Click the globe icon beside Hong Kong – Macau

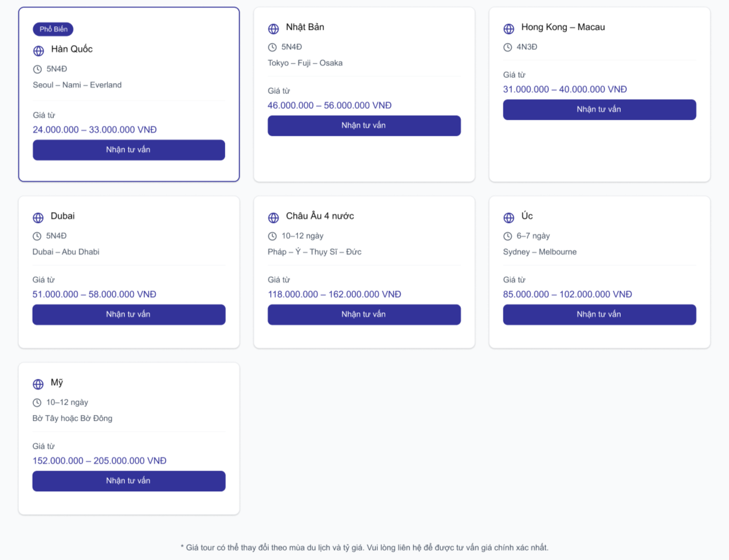click(509, 29)
